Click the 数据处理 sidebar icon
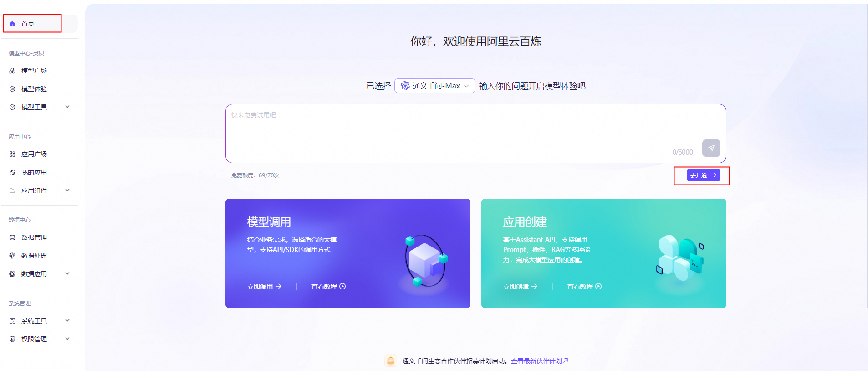This screenshot has height=371, width=868. click(12, 256)
